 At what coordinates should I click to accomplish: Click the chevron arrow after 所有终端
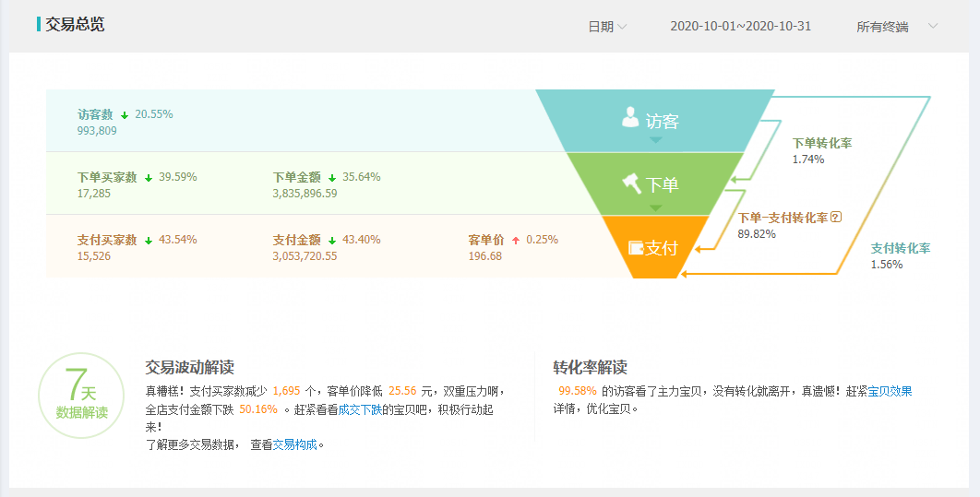tap(933, 26)
